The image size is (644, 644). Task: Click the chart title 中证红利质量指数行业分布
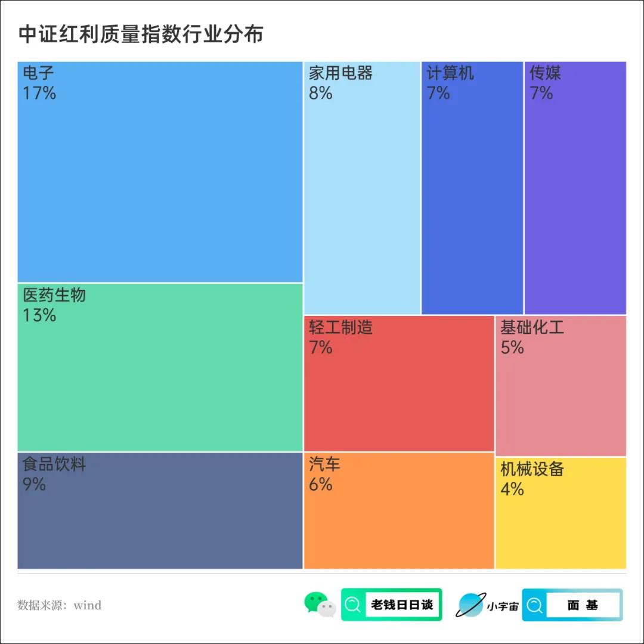141,35
